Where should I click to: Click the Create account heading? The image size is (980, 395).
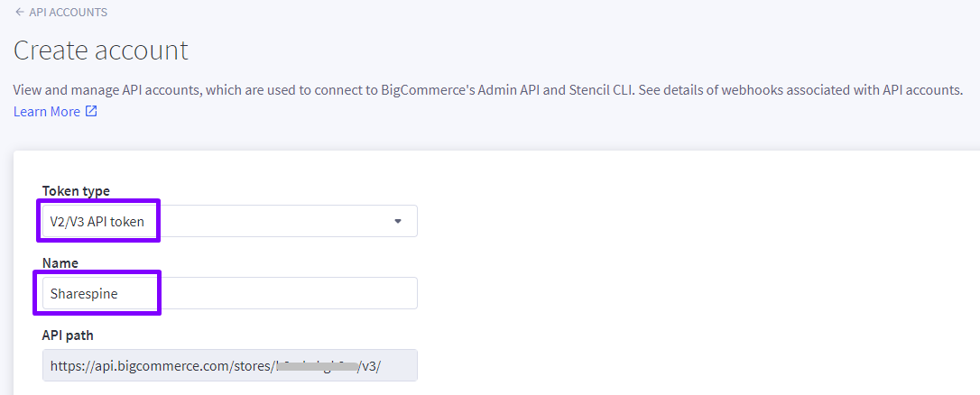pyautogui.click(x=101, y=51)
